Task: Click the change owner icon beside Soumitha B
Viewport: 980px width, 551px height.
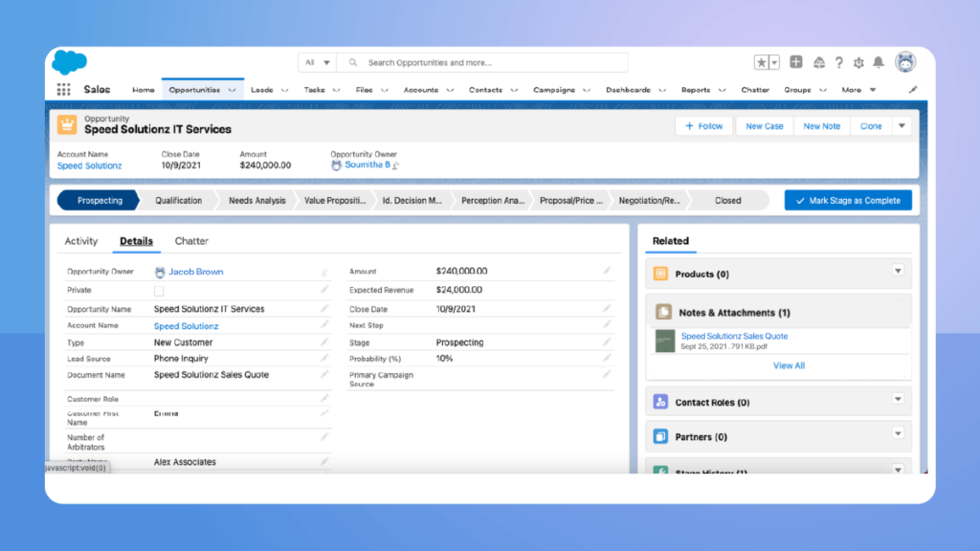Action: point(395,165)
